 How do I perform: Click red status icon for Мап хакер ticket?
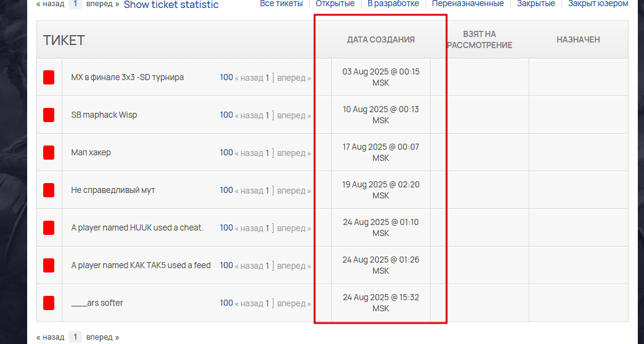pos(49,152)
